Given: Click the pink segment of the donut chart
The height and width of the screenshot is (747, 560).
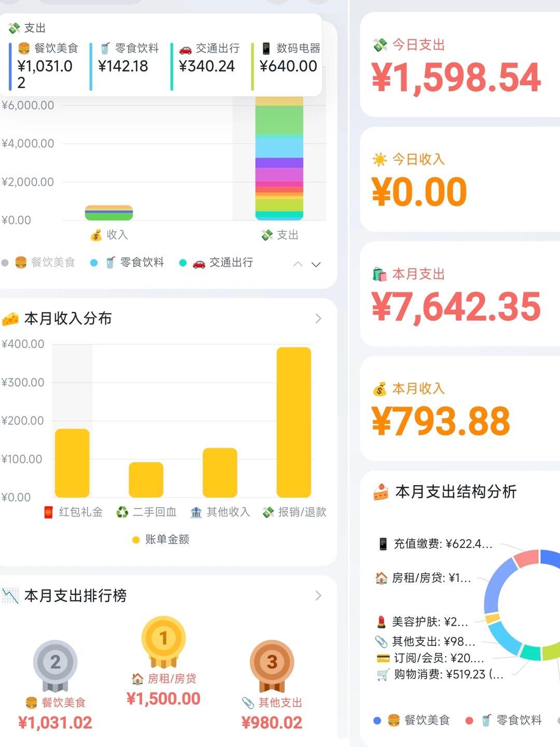Looking at the screenshot, I should pos(525,559).
